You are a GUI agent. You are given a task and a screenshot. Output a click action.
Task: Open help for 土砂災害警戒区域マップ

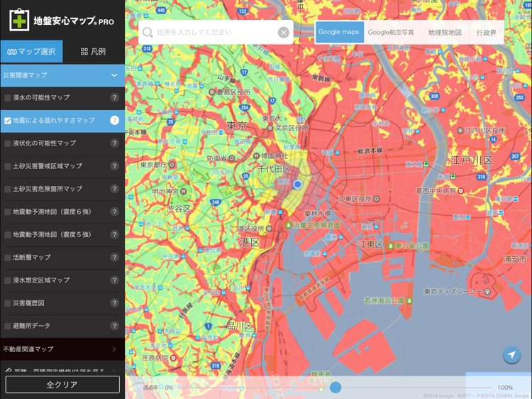[x=115, y=165]
